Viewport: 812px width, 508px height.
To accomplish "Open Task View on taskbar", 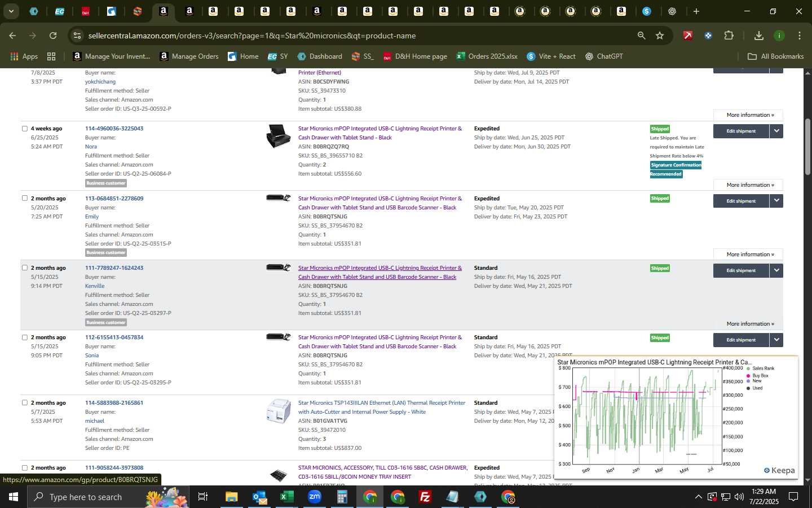I will click(x=203, y=497).
